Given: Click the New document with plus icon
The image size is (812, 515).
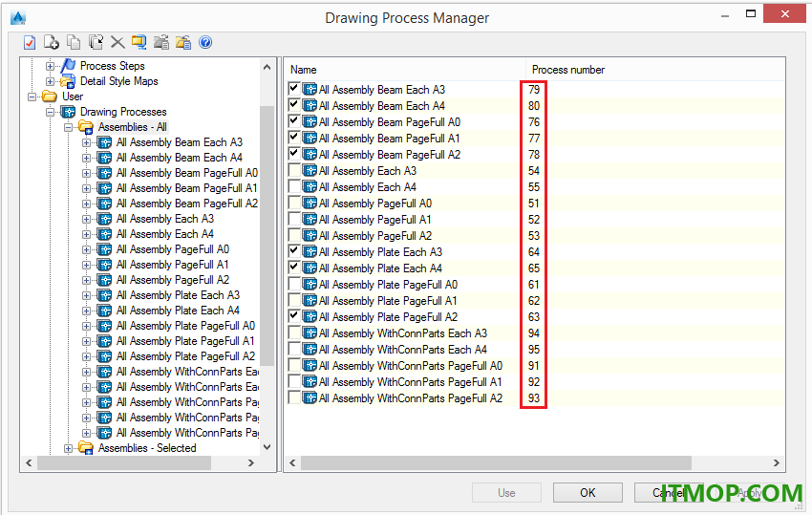Looking at the screenshot, I should coord(52,42).
